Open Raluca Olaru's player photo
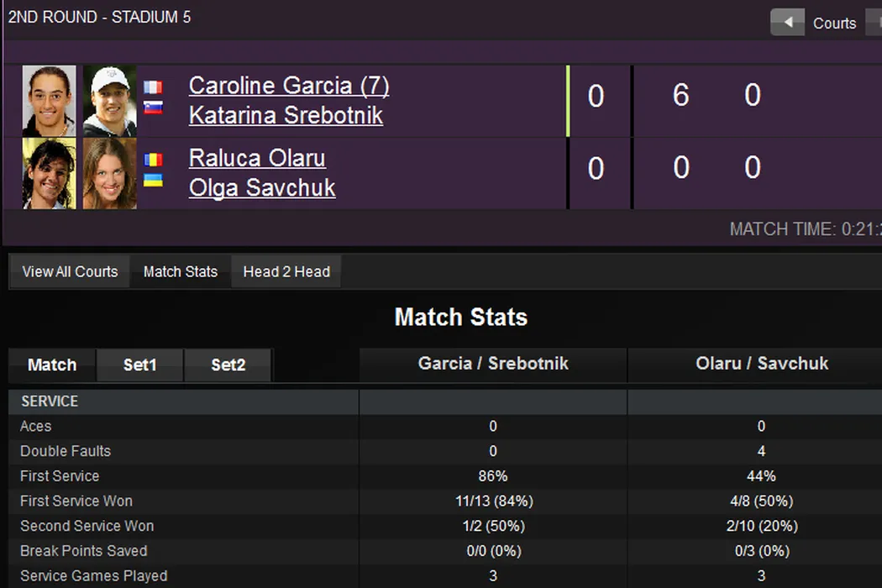The image size is (882, 588). [49, 174]
